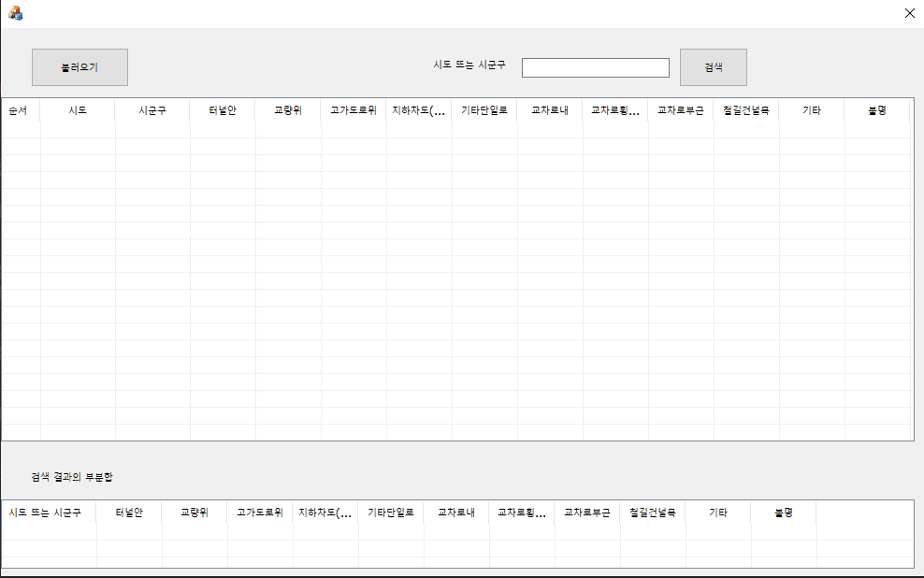Screen dimensions: 924x578
Task: Click subtotal grid 교량위 column header
Action: pos(194,513)
